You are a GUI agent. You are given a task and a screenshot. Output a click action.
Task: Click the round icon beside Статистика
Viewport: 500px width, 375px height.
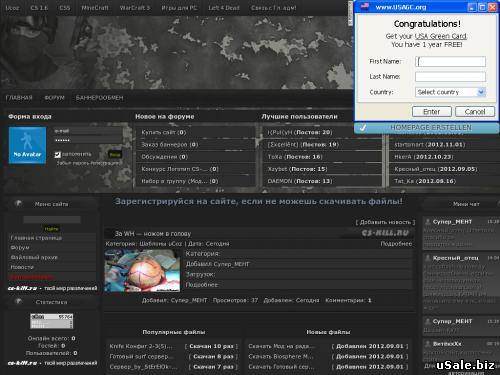point(19,301)
